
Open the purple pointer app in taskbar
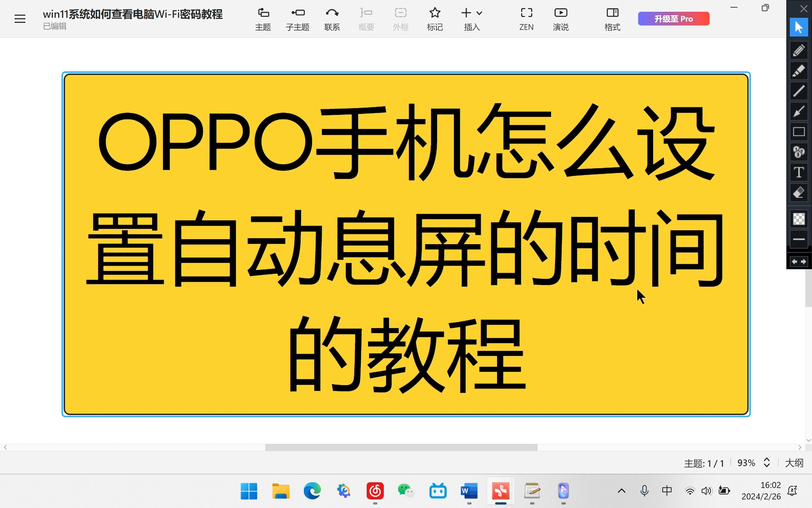[563, 491]
